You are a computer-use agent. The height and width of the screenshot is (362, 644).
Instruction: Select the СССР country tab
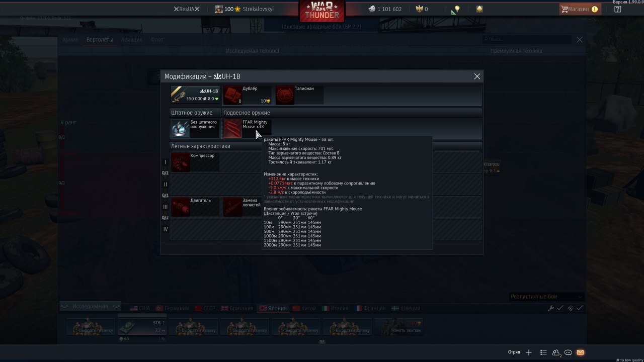point(205,308)
